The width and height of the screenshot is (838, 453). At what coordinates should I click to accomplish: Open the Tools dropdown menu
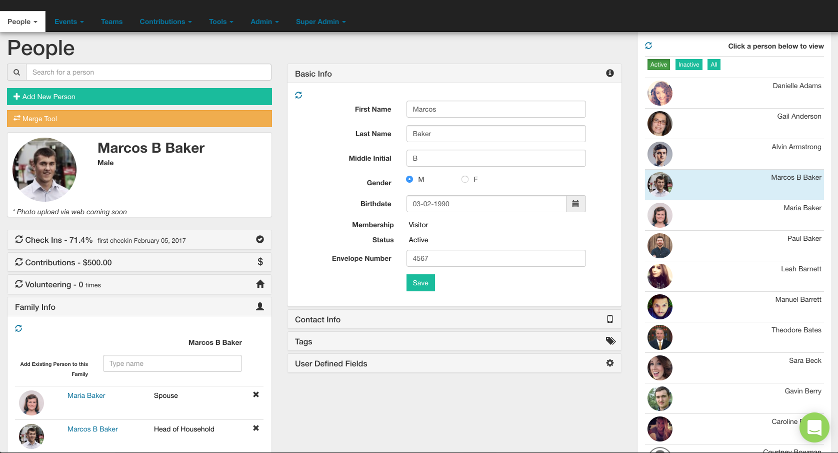tap(221, 21)
